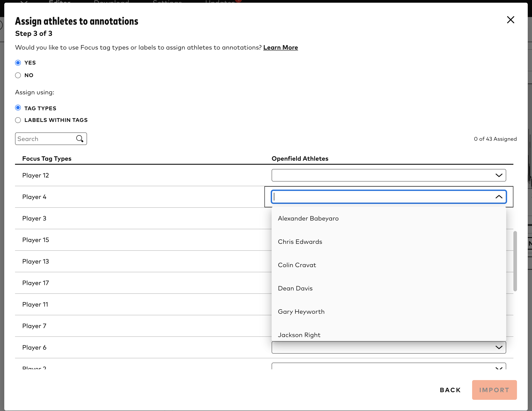
Task: Open the Settings menu
Action: pos(167,2)
